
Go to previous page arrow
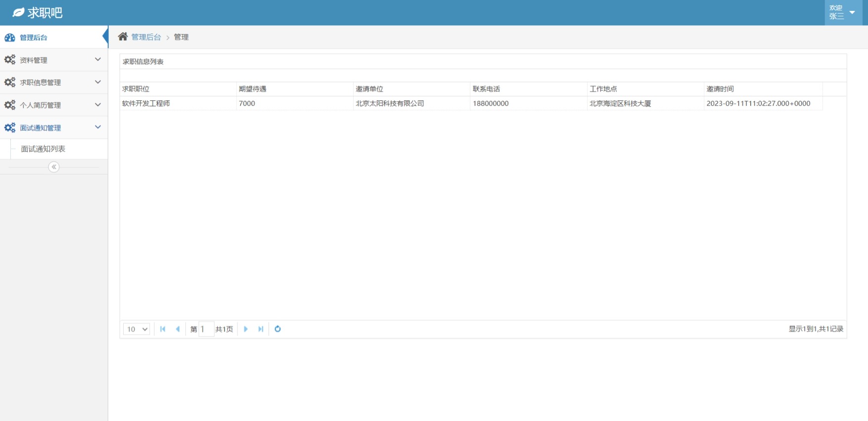[x=178, y=329]
